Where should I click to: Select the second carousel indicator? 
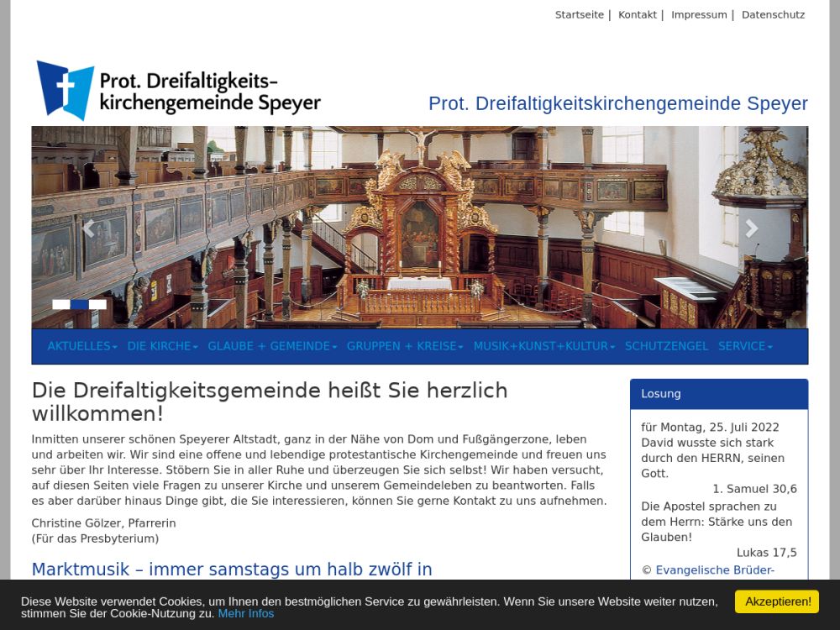(x=80, y=305)
